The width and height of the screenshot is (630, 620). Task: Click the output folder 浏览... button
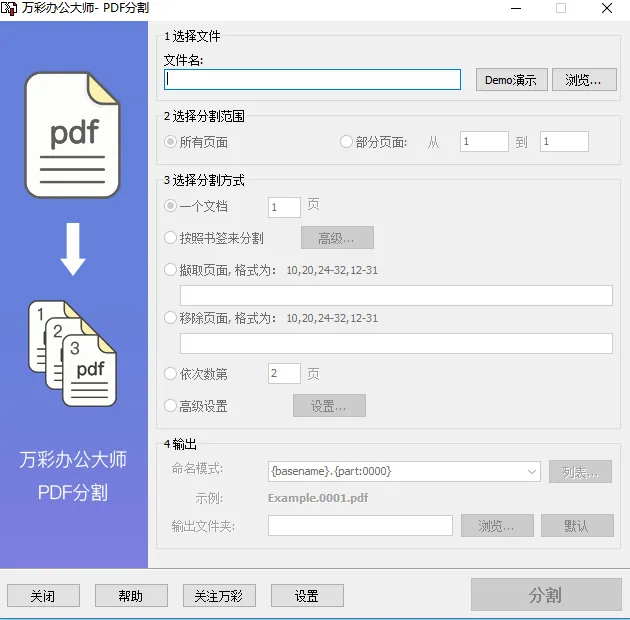497,526
